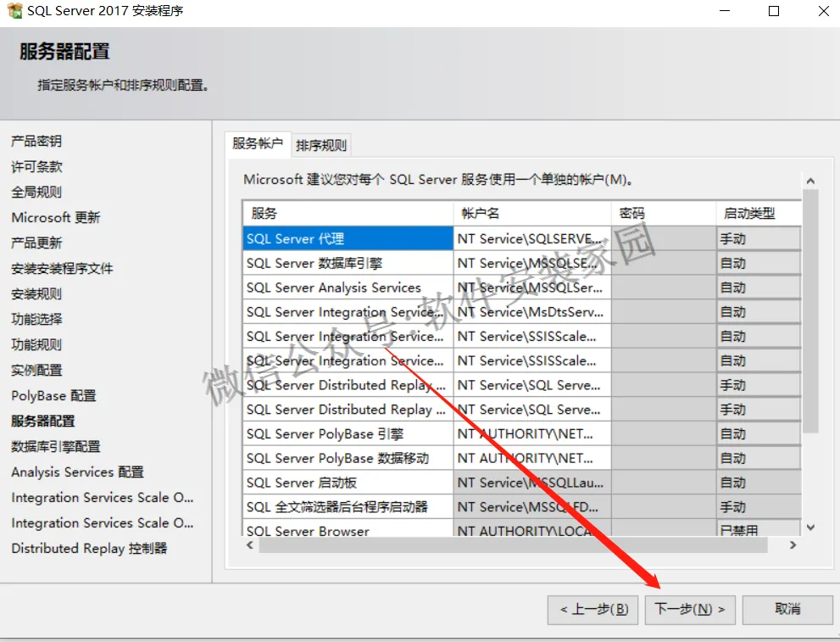Minimize the installer window

click(725, 11)
